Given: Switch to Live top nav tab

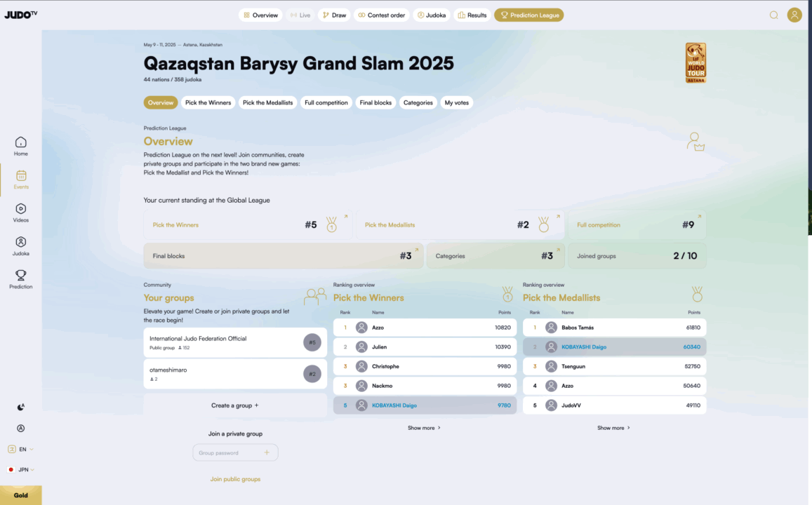Looking at the screenshot, I should coord(300,15).
